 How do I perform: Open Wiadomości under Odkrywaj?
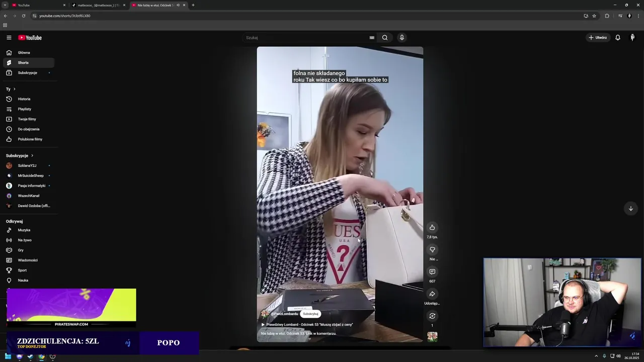point(28,260)
